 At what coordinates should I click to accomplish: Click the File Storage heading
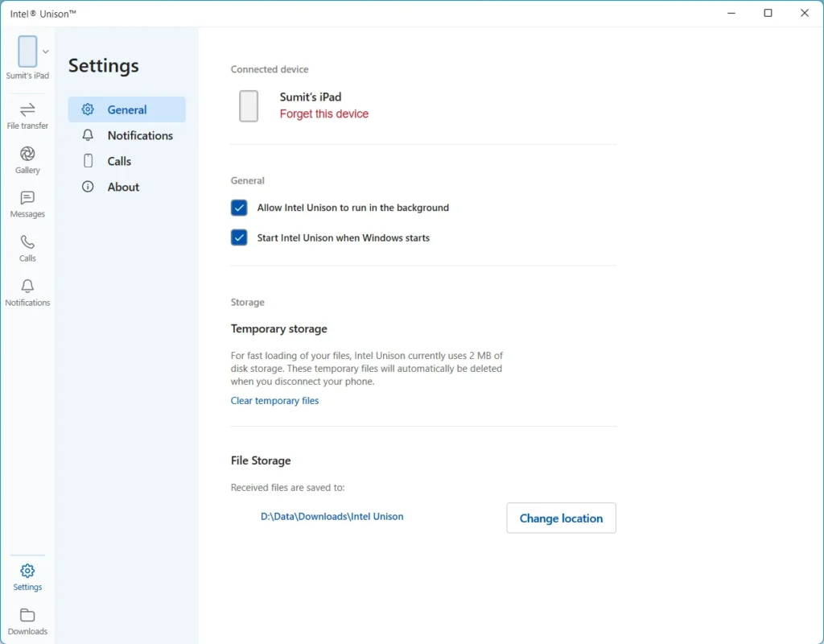(x=261, y=460)
